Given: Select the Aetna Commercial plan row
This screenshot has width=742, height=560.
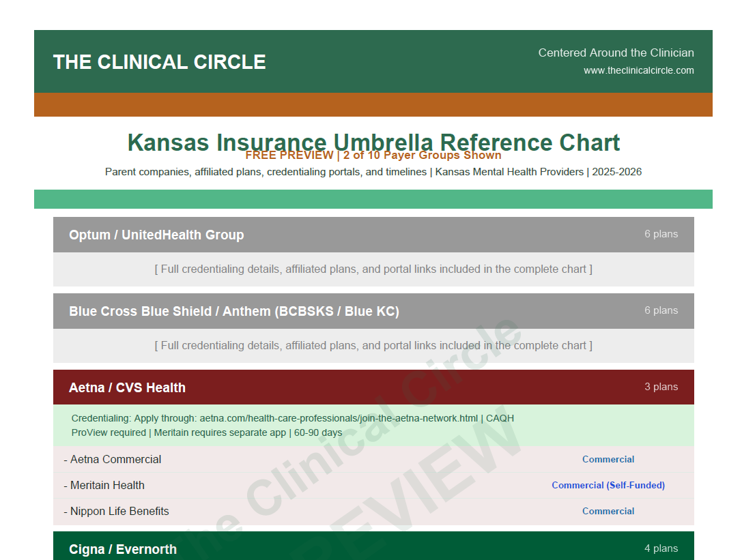Looking at the screenshot, I should (373, 459).
